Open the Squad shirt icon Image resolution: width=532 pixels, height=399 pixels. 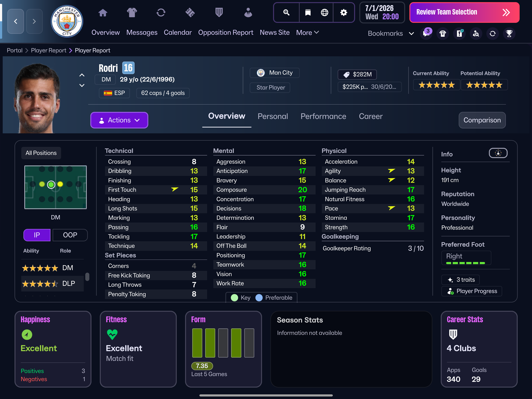[132, 12]
